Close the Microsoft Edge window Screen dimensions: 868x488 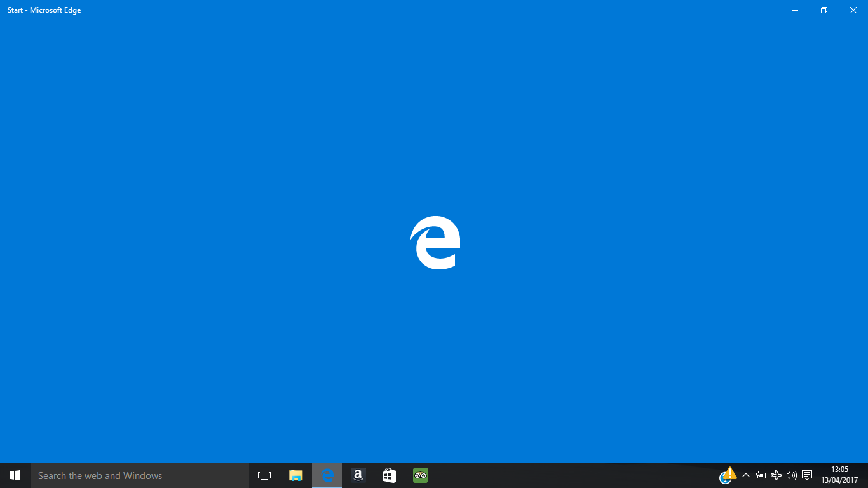click(x=853, y=10)
